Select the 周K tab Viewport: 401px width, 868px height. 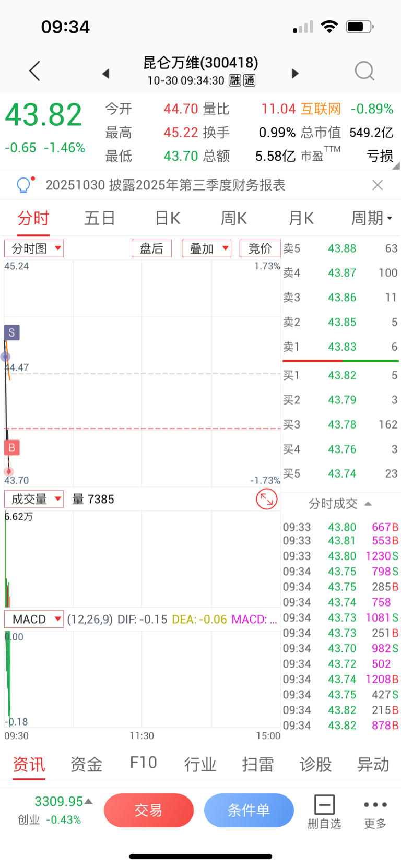(x=234, y=218)
